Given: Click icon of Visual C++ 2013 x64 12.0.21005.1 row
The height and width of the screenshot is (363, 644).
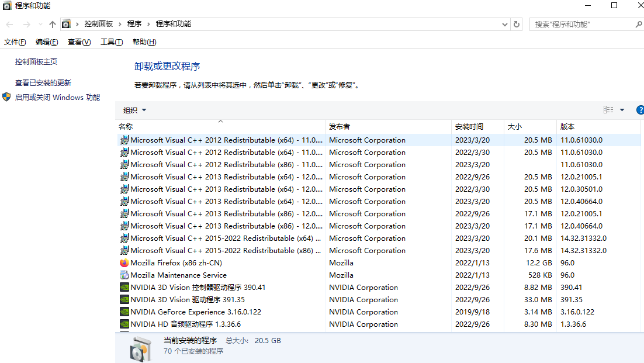Looking at the screenshot, I should click(x=124, y=177).
